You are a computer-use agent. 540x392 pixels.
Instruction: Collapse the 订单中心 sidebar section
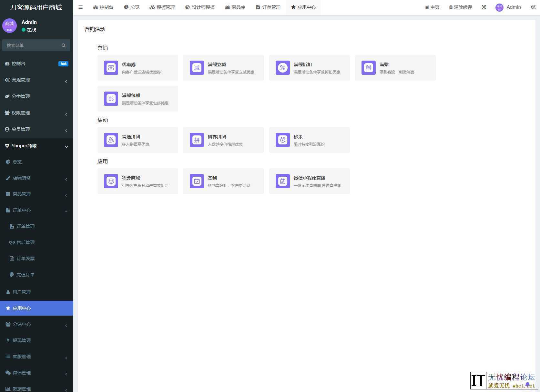click(36, 210)
